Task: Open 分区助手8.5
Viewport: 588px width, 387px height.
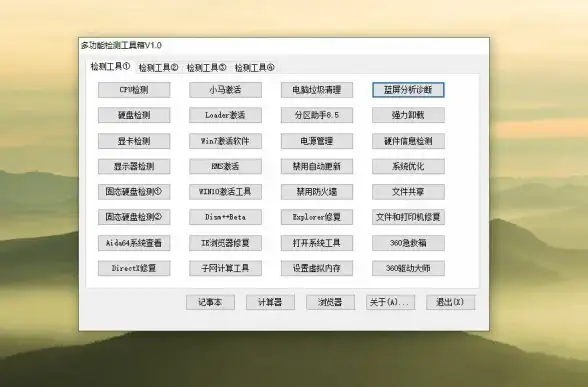Action: pos(317,115)
